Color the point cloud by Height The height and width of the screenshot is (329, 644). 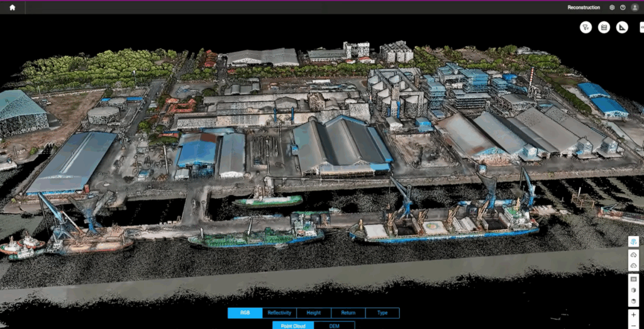pos(313,313)
